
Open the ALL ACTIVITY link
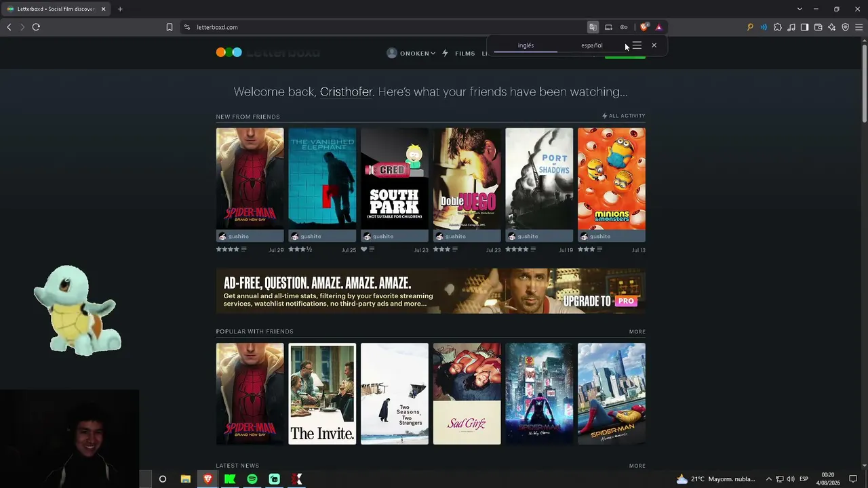point(624,116)
